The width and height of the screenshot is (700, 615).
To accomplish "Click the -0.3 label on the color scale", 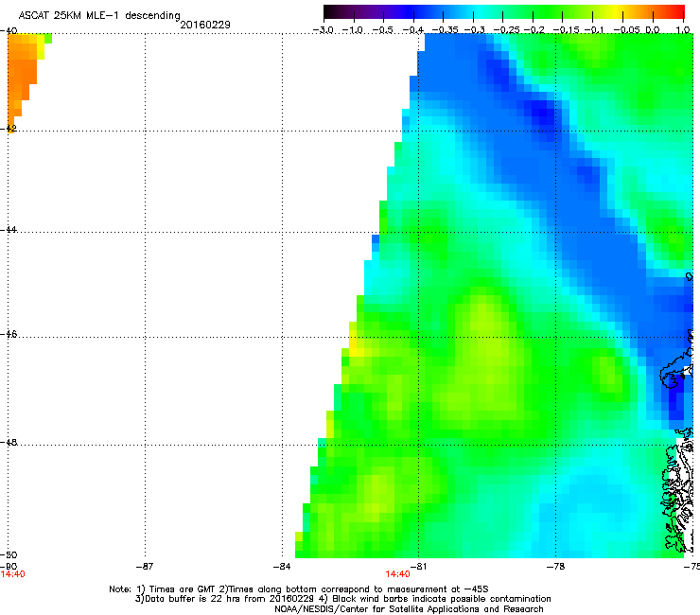I will 474,30.
